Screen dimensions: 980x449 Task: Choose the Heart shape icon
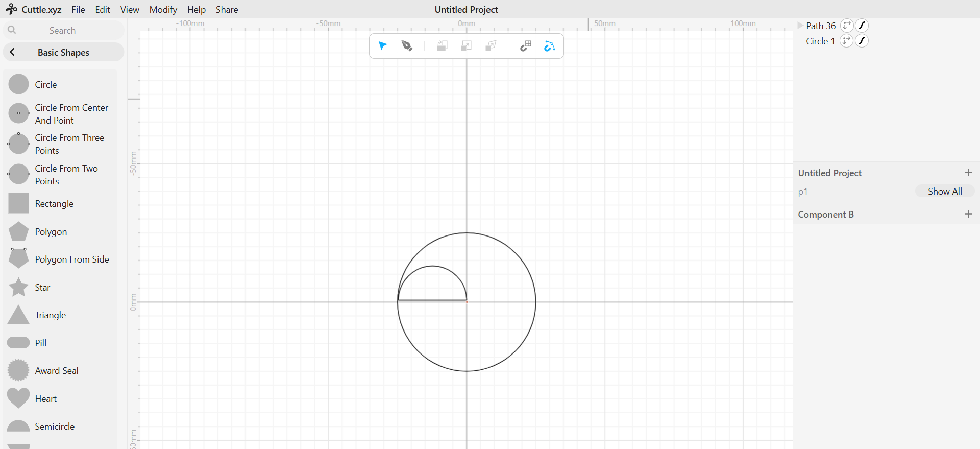(x=19, y=398)
